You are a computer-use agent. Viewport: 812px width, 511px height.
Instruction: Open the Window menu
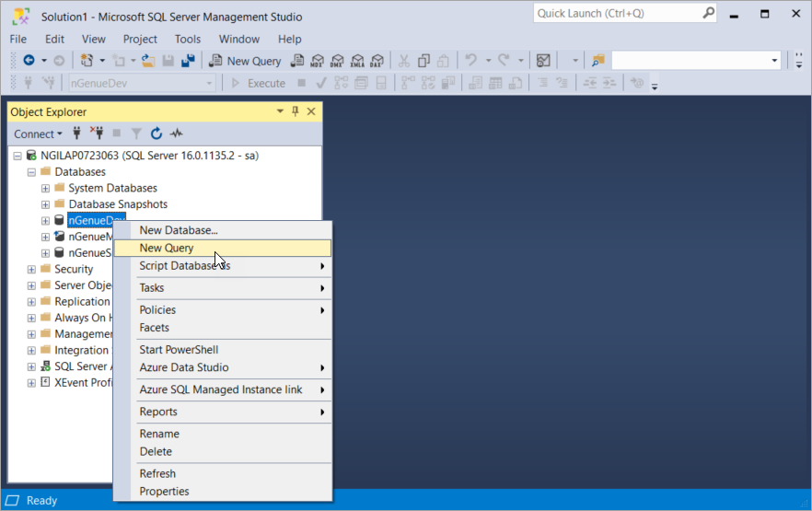click(238, 39)
